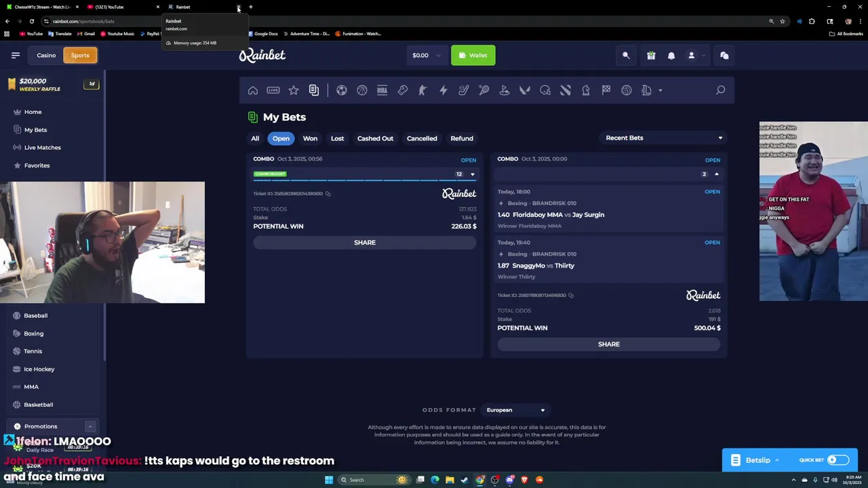
Task: Select the American football helmet icon
Action: click(x=545, y=90)
